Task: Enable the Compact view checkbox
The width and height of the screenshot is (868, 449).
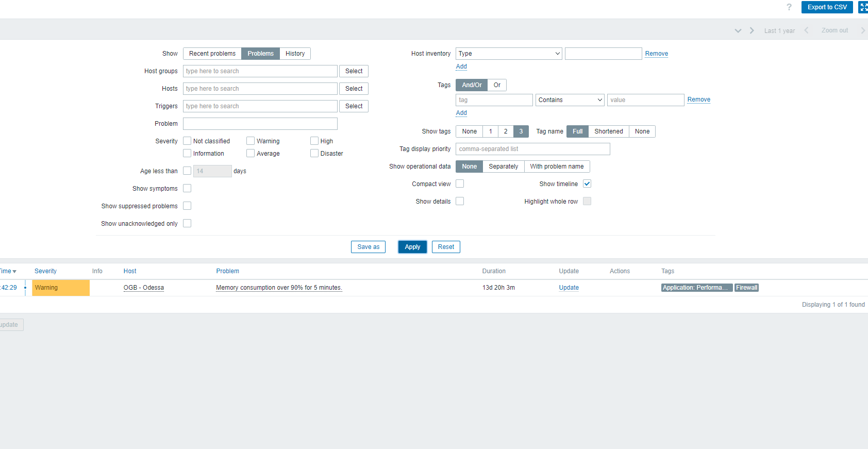Action: [x=460, y=184]
